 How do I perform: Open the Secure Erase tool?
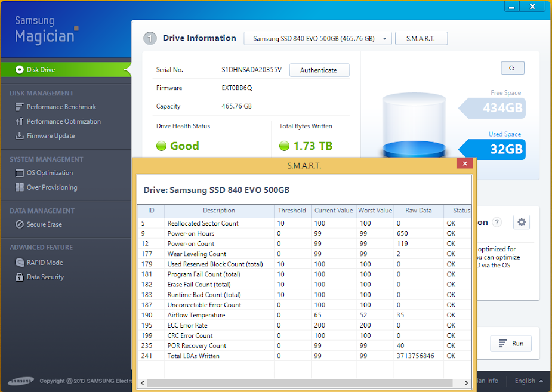[44, 224]
